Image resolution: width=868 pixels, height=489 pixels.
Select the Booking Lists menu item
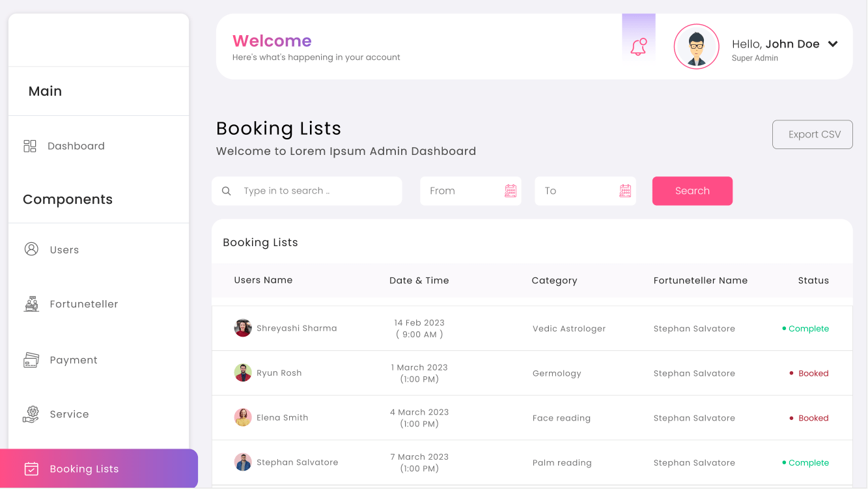point(99,469)
